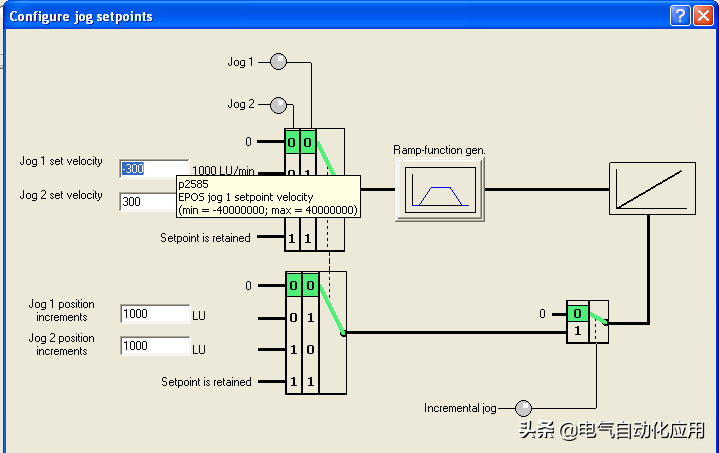Select the Jog 2 position increments field
This screenshot has width=719, height=453.
click(x=154, y=346)
